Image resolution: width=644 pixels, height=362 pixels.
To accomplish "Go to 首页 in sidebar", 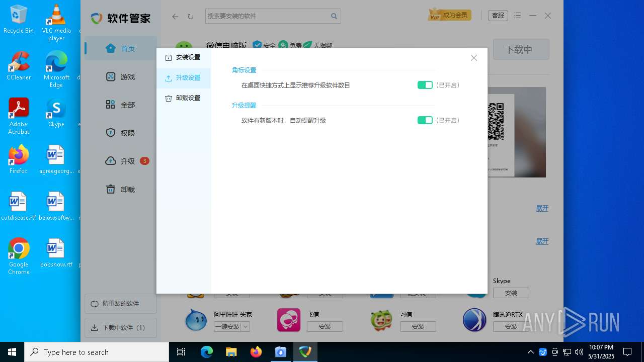I will click(x=121, y=49).
